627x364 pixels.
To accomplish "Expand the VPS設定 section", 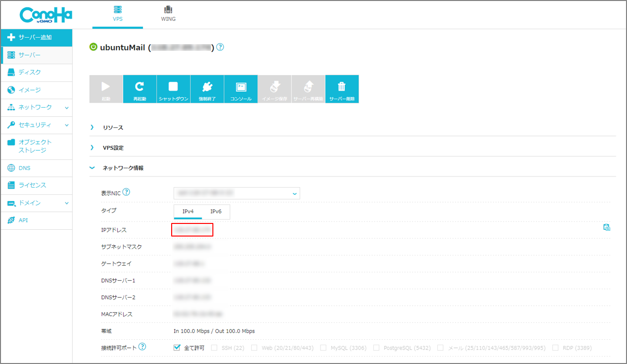I will [353, 148].
